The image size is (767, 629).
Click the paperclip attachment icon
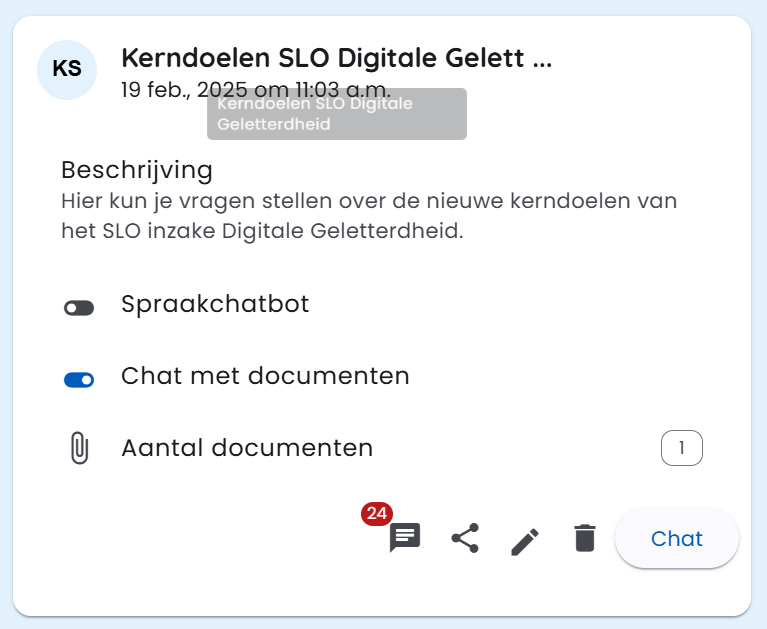pyautogui.click(x=79, y=449)
